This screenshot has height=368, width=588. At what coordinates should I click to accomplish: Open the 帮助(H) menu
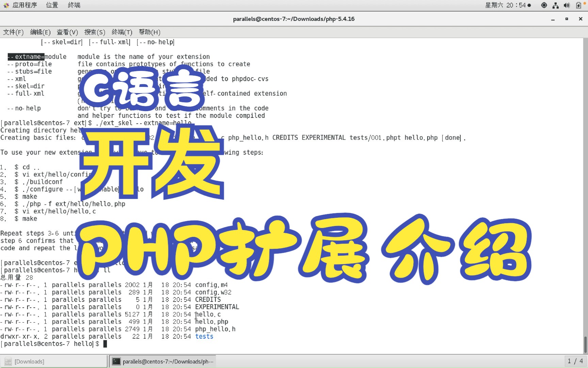149,32
